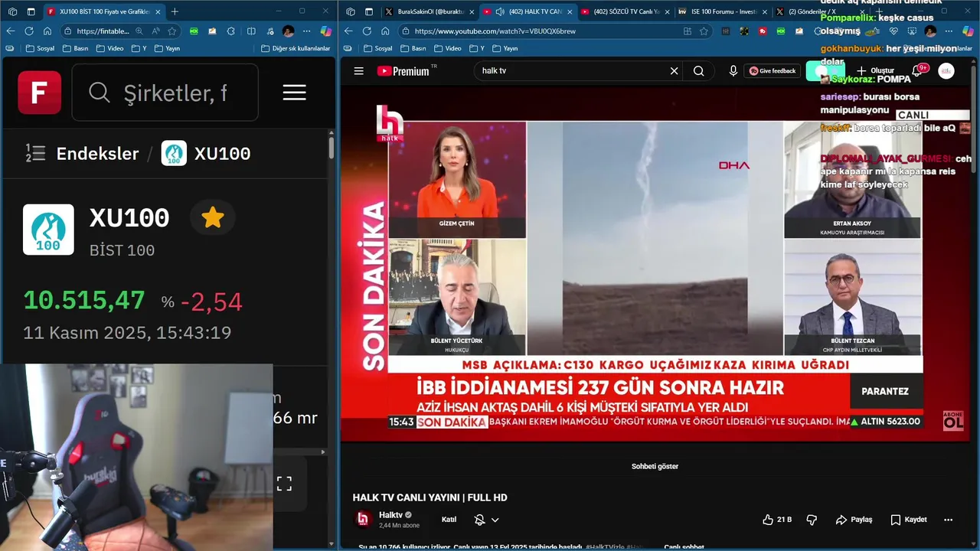Screen dimensions: 980x551
Task: Go back in the left browser window
Action: pyautogui.click(x=11, y=31)
